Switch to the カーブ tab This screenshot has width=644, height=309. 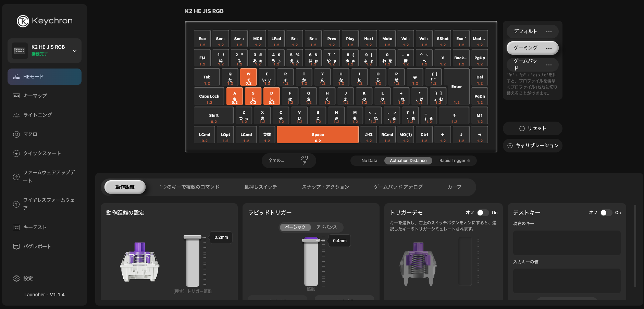(454, 187)
